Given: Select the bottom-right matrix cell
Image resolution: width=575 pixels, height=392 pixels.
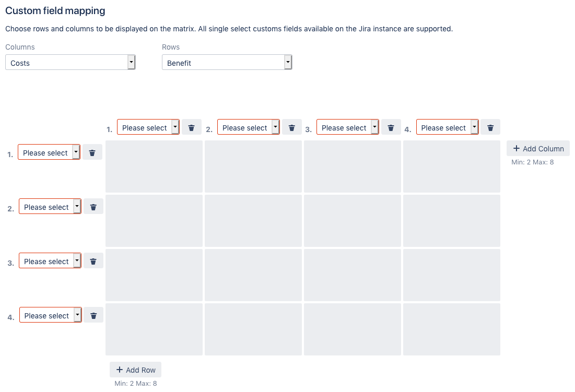Looking at the screenshot, I should tap(452, 329).
